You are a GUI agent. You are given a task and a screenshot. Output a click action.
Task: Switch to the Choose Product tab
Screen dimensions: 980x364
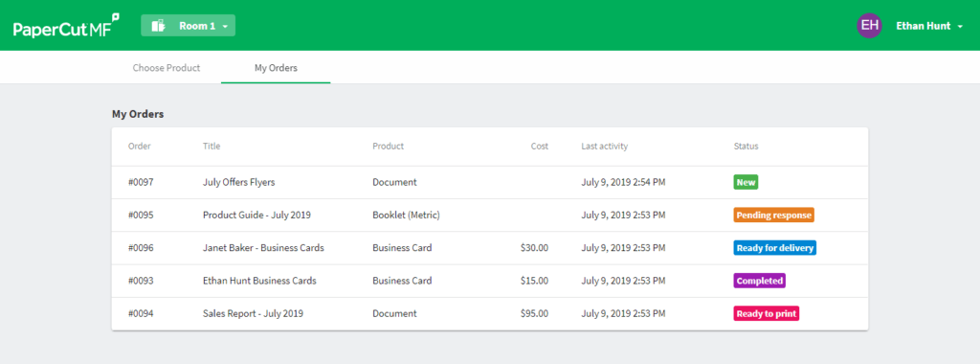[167, 68]
